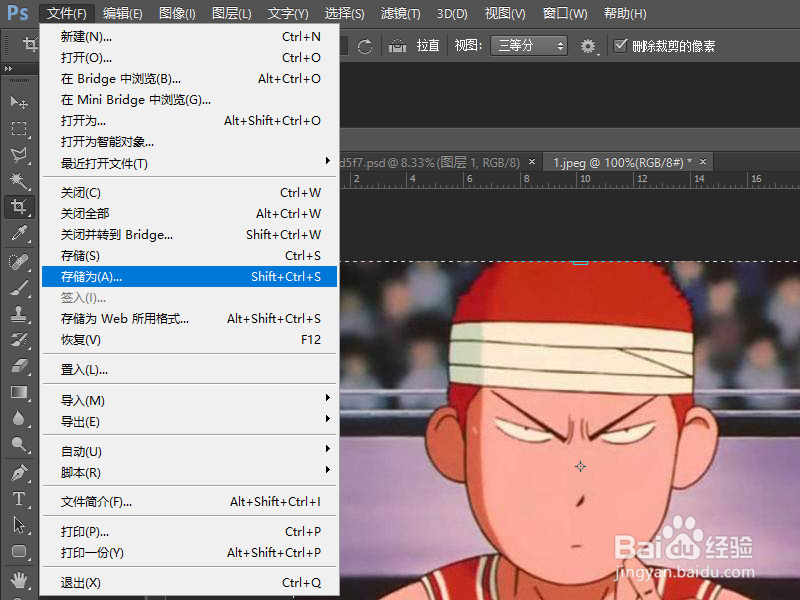Choose 打开(O)... menu item
The image size is (800, 600).
click(189, 58)
